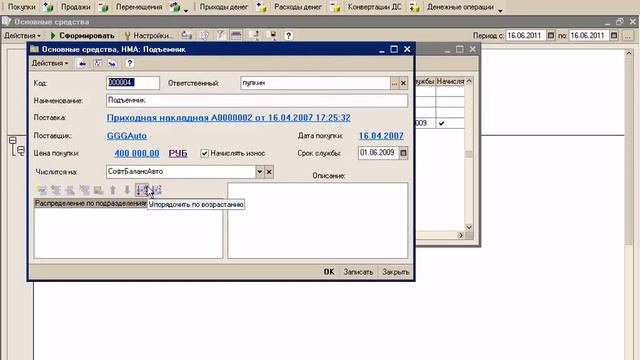Click the period start date field

526,36
